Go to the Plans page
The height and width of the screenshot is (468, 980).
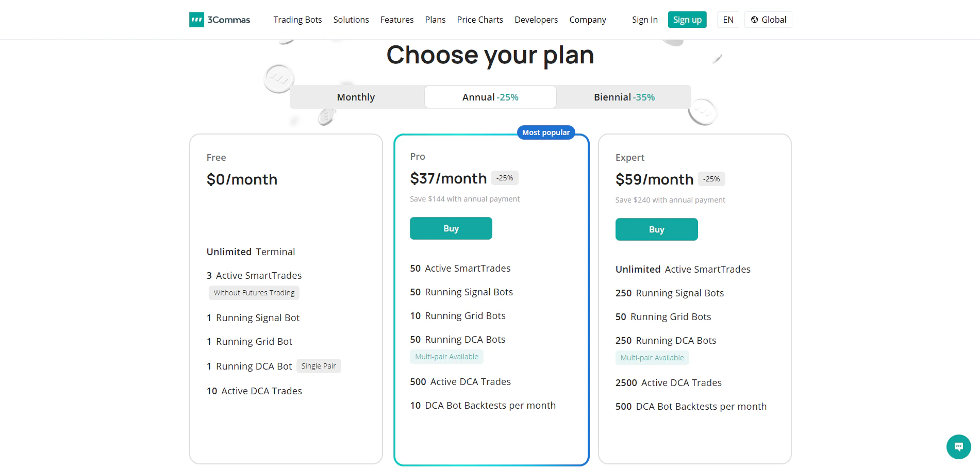coord(435,20)
